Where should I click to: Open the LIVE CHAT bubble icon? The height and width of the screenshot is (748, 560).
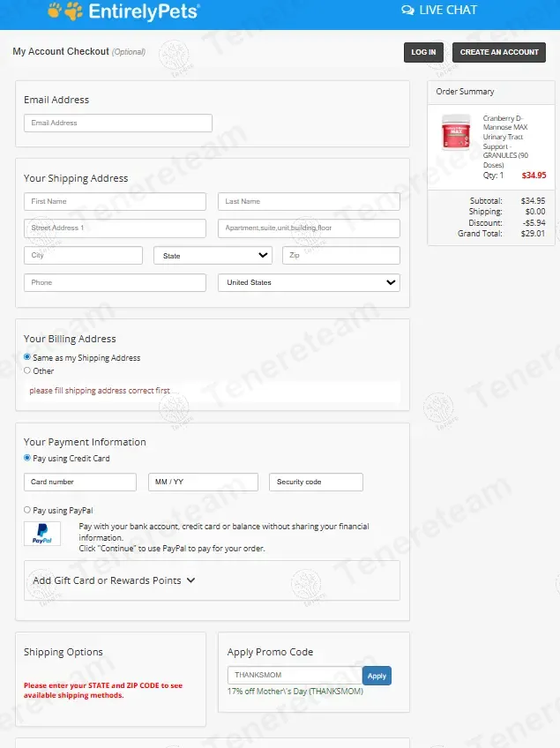coord(407,10)
